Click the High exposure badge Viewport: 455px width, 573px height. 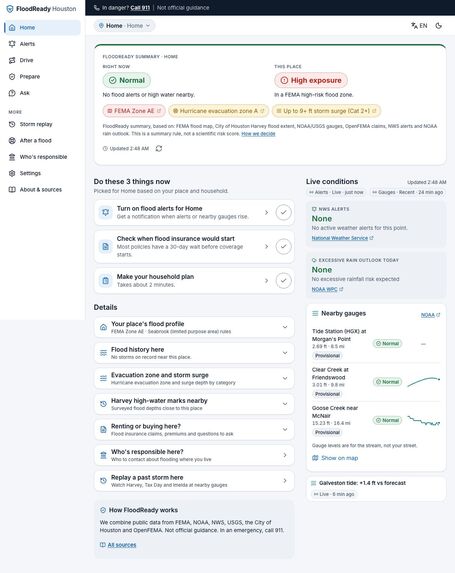coord(311,80)
